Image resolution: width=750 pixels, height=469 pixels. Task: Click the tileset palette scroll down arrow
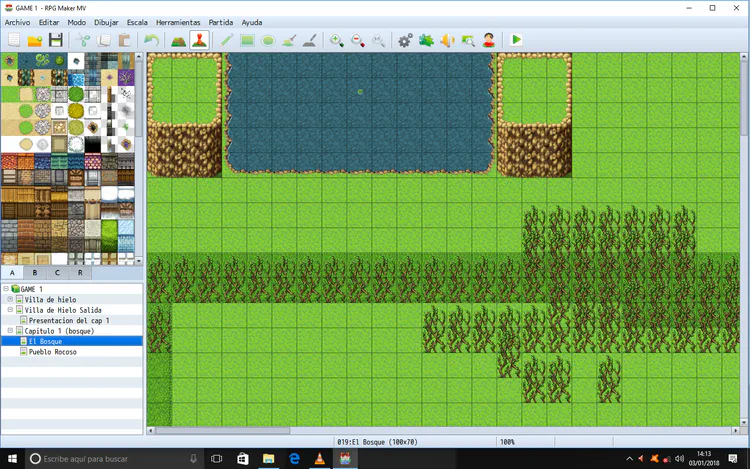tap(139, 261)
